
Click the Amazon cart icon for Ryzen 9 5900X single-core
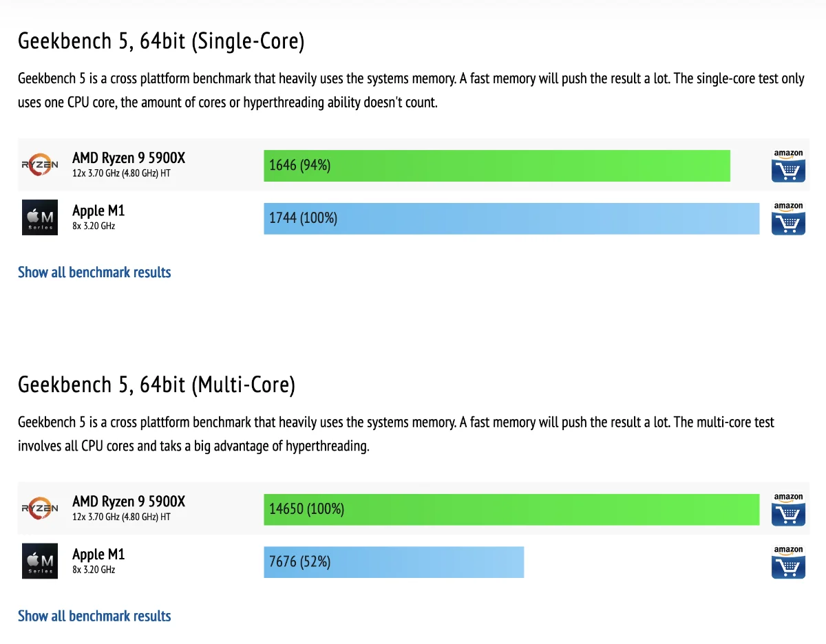click(788, 166)
